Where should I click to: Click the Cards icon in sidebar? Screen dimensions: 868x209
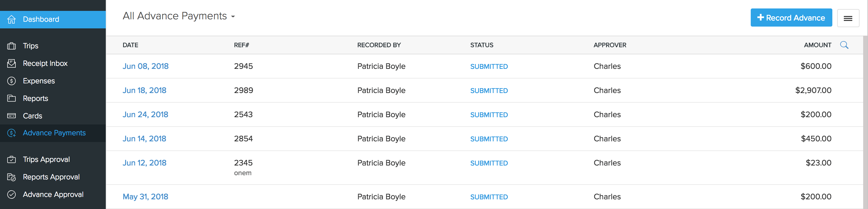tap(11, 116)
